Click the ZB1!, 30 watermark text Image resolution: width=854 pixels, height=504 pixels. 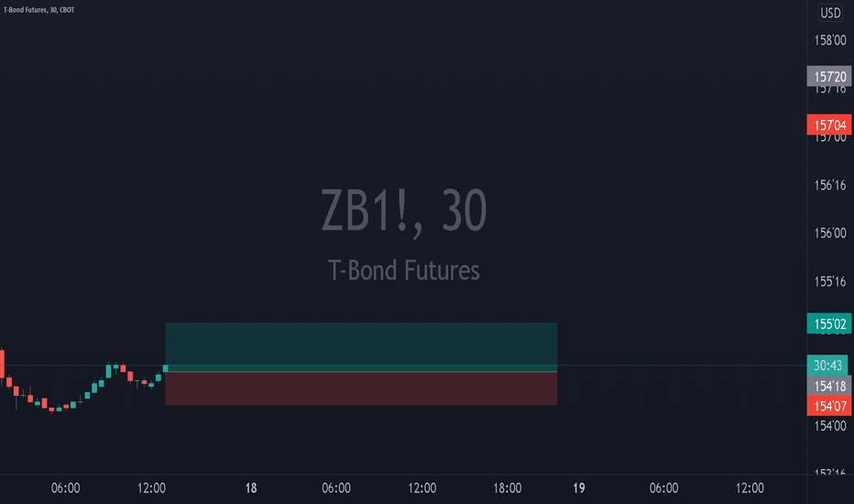point(403,211)
